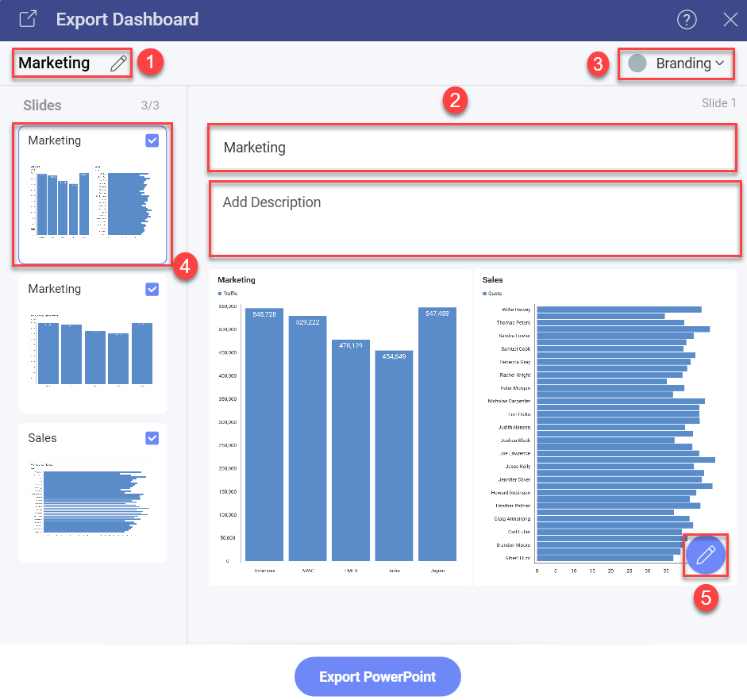
Task: Click the Slides heading label
Action: [x=42, y=106]
